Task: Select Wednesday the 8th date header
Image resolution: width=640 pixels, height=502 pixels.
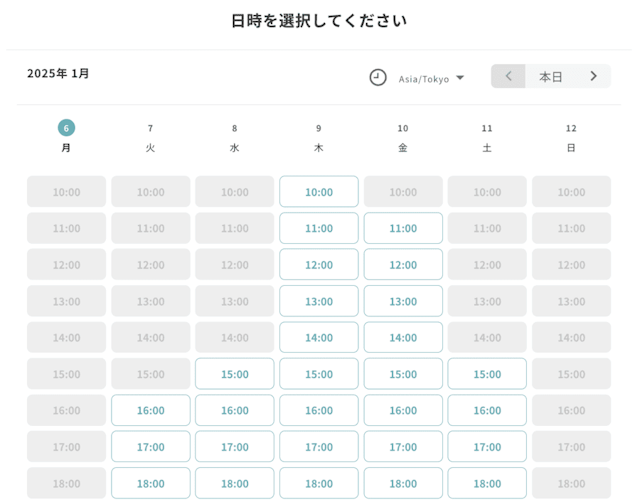Action: [234, 137]
